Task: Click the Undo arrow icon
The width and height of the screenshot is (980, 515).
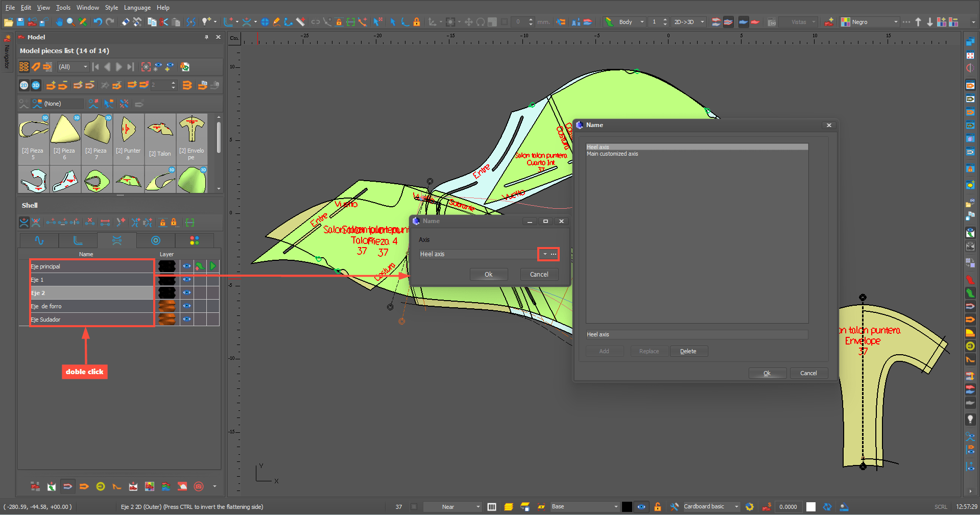Action: 97,22
